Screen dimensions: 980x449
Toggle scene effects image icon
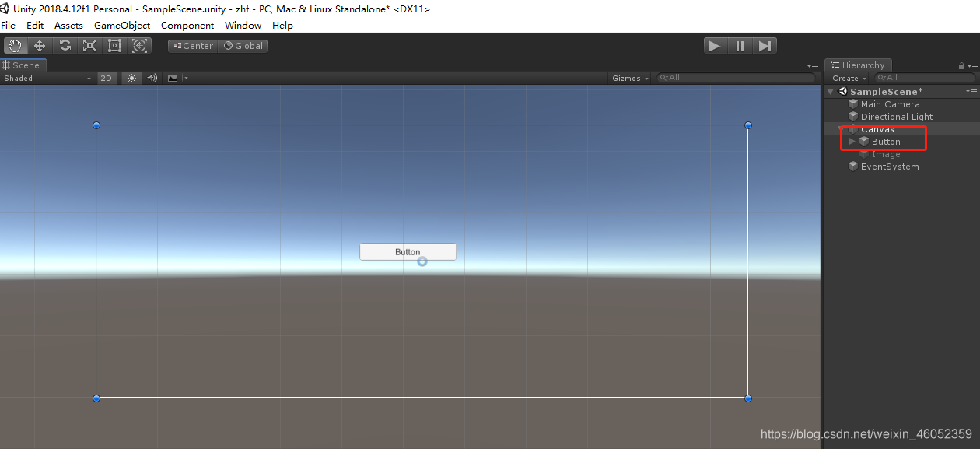(x=173, y=78)
